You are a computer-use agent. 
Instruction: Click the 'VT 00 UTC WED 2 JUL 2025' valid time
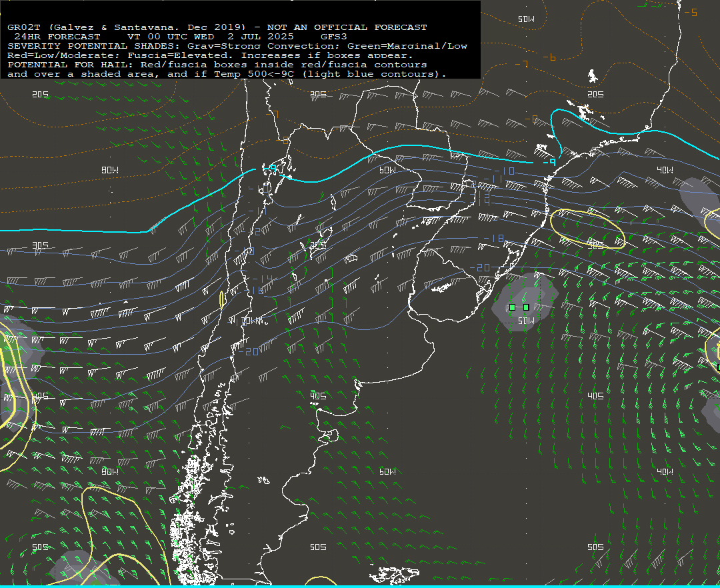210,37
